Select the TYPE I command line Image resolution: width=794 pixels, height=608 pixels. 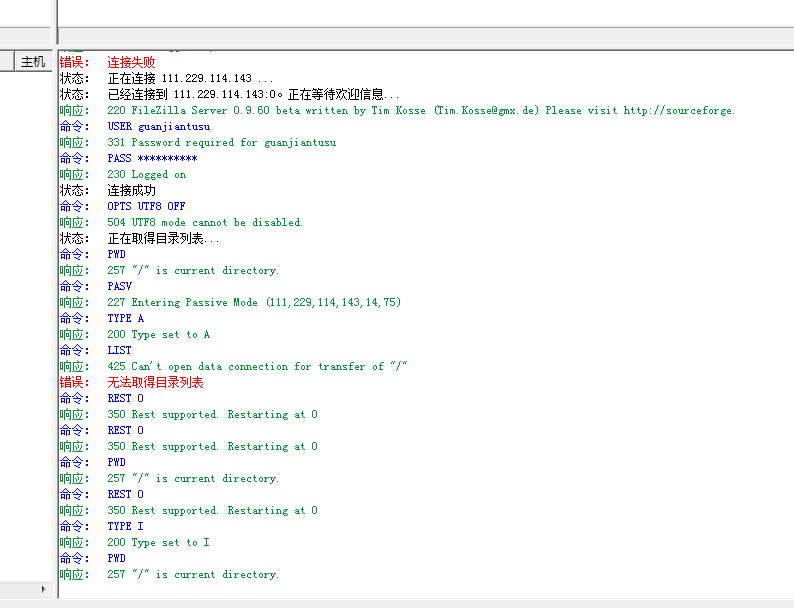pos(102,526)
